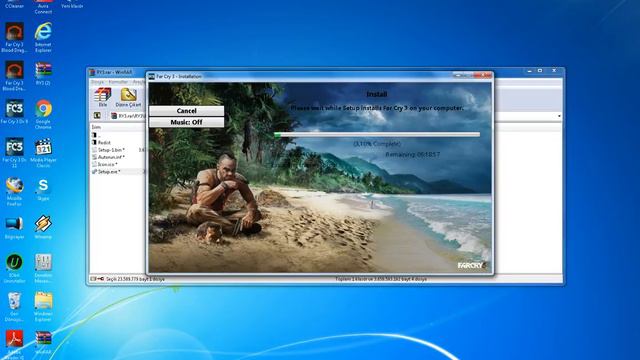Click Ekle in the WinRAR toolbar
Image resolution: width=640 pixels, height=360 pixels.
pyautogui.click(x=102, y=98)
